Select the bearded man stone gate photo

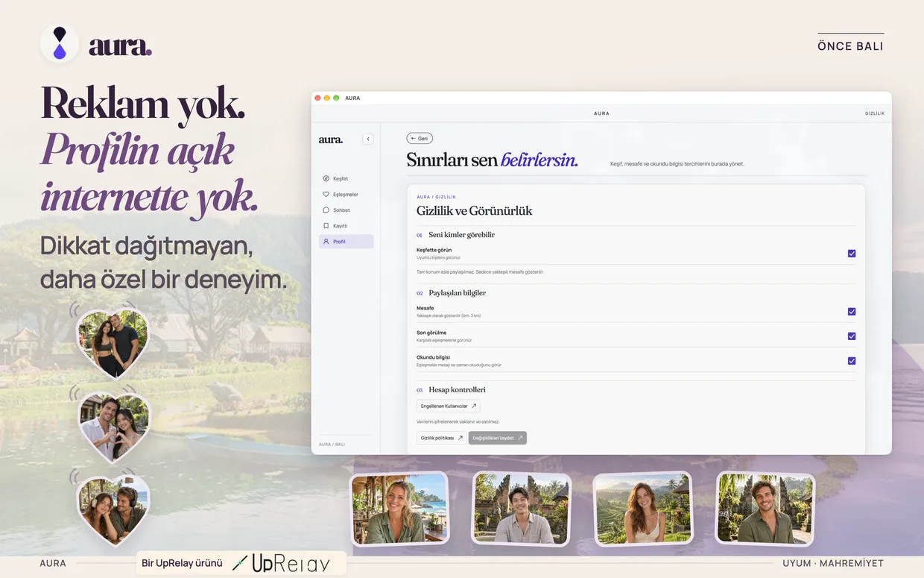point(765,509)
